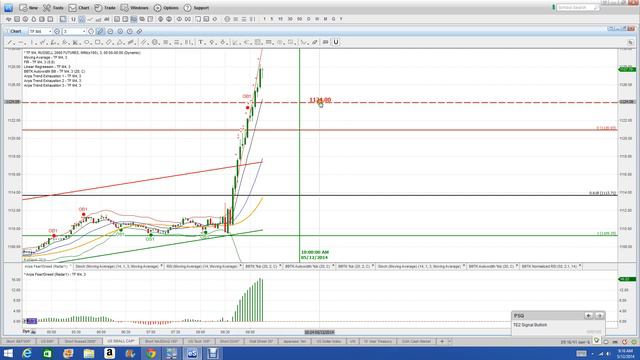Image resolution: width=640 pixels, height=360 pixels.
Task: Select the text annotation T tool
Action: coord(201,42)
